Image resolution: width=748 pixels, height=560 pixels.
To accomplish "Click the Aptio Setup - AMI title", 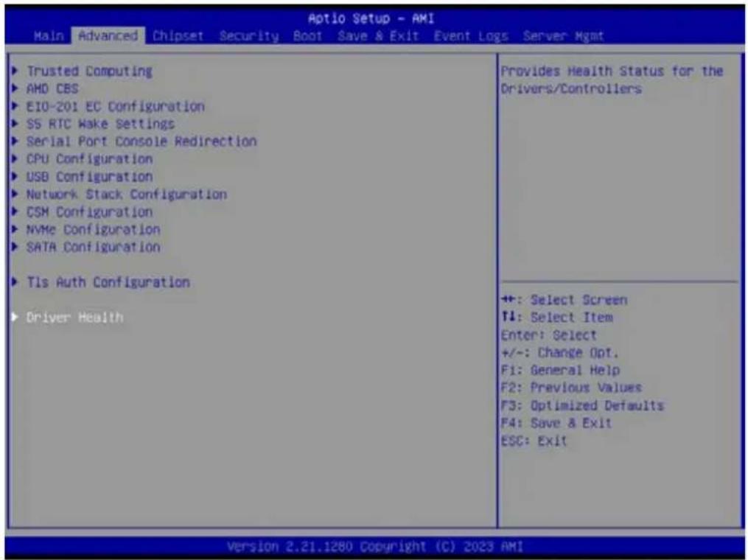I will (371, 19).
